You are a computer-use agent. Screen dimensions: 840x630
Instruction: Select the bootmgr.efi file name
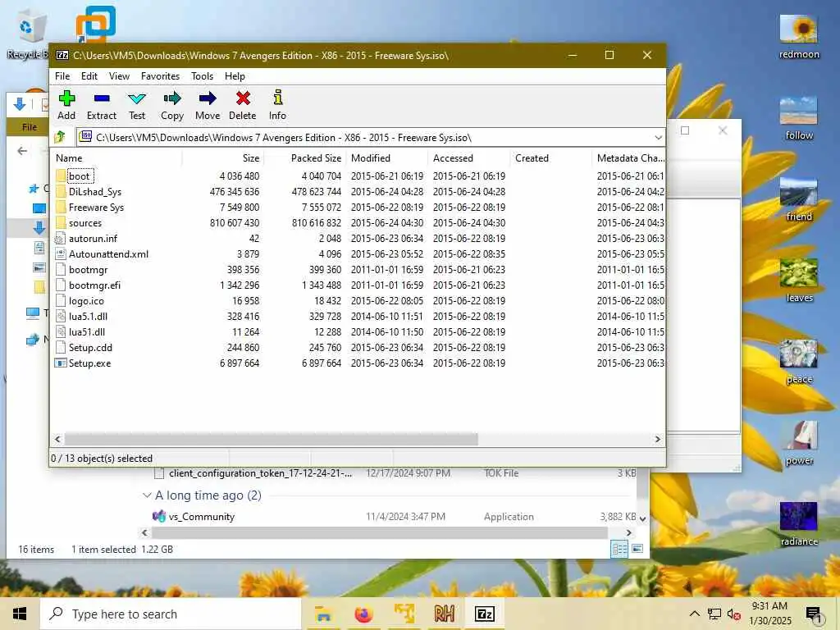pos(94,285)
